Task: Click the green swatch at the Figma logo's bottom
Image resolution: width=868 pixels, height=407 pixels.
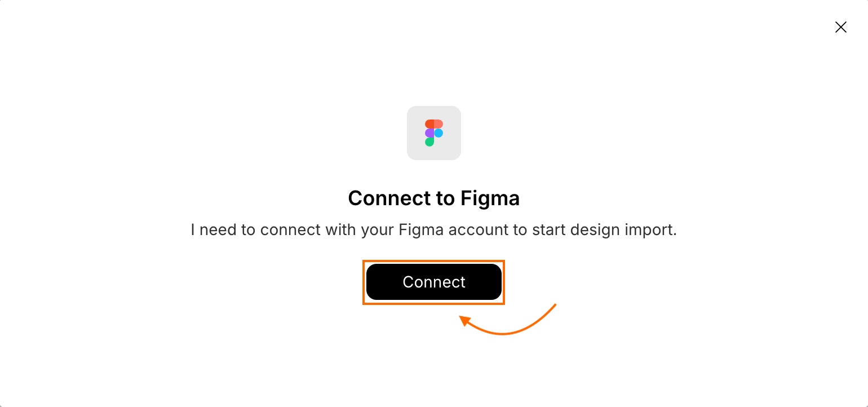Action: click(430, 143)
